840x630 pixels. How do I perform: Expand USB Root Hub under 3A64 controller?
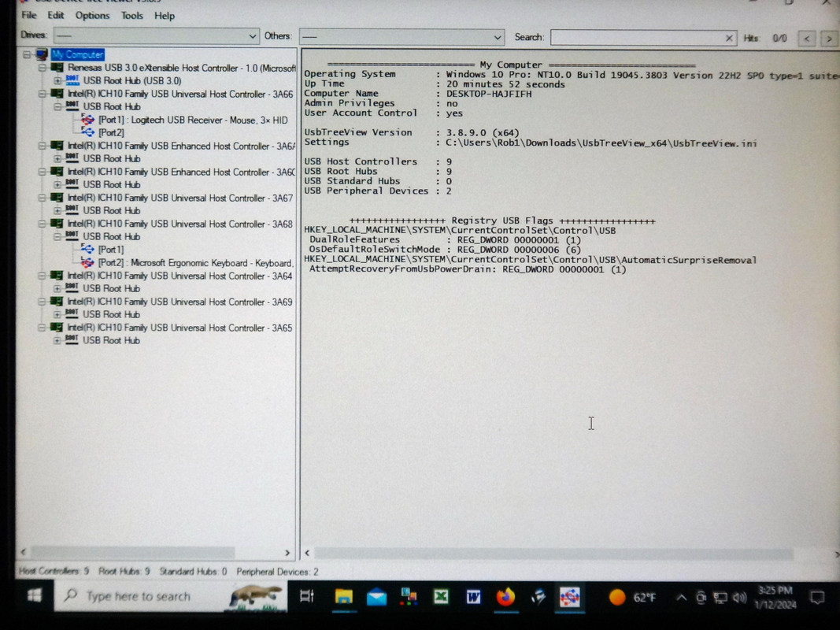[57, 288]
